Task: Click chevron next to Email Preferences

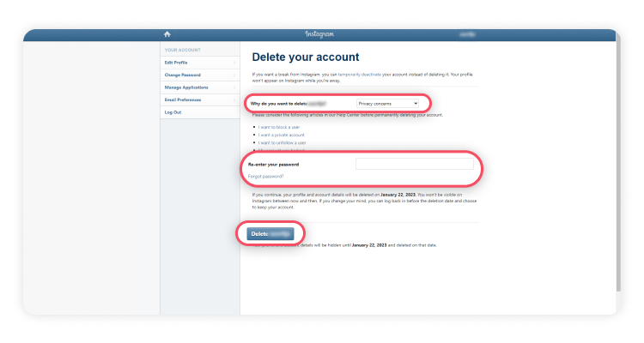Action: click(x=234, y=99)
